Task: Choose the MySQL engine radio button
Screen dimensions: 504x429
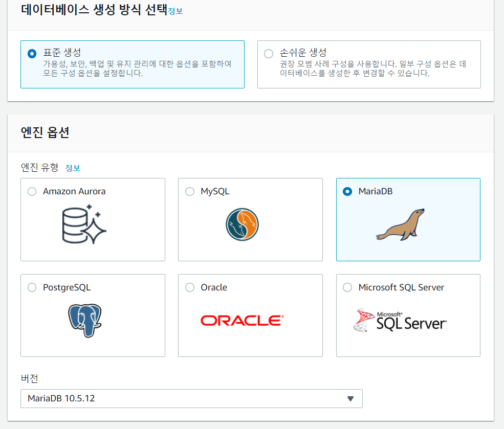Action: click(190, 191)
